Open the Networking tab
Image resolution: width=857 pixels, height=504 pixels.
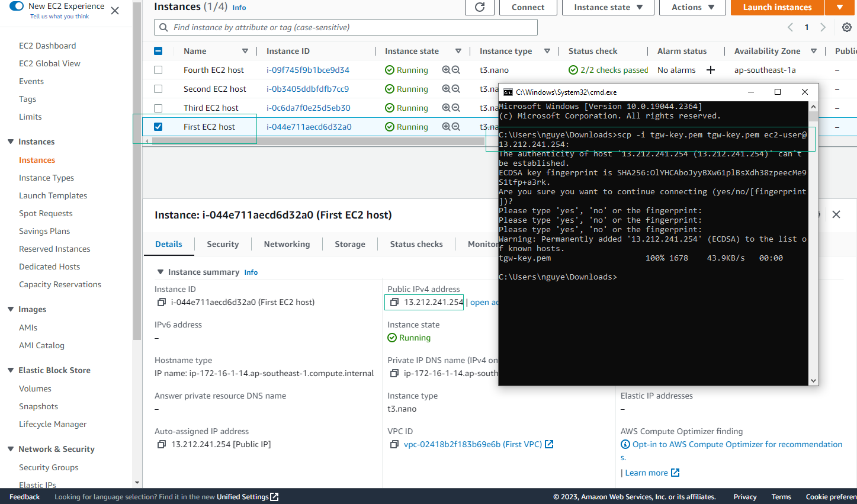tap(287, 244)
